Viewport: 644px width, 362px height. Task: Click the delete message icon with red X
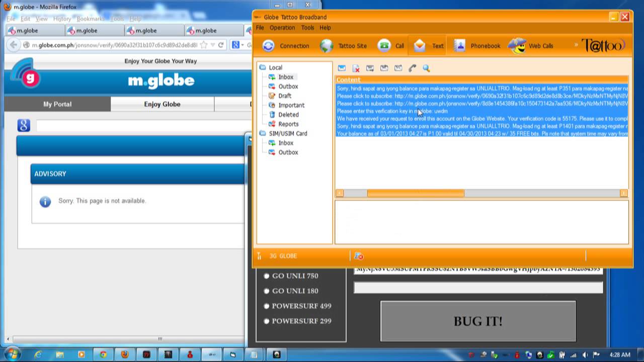356,68
